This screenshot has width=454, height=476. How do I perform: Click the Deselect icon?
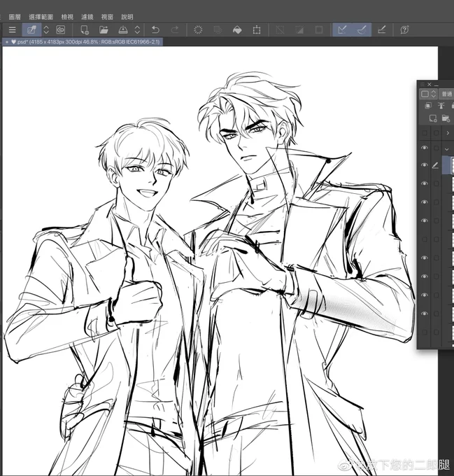(280, 29)
